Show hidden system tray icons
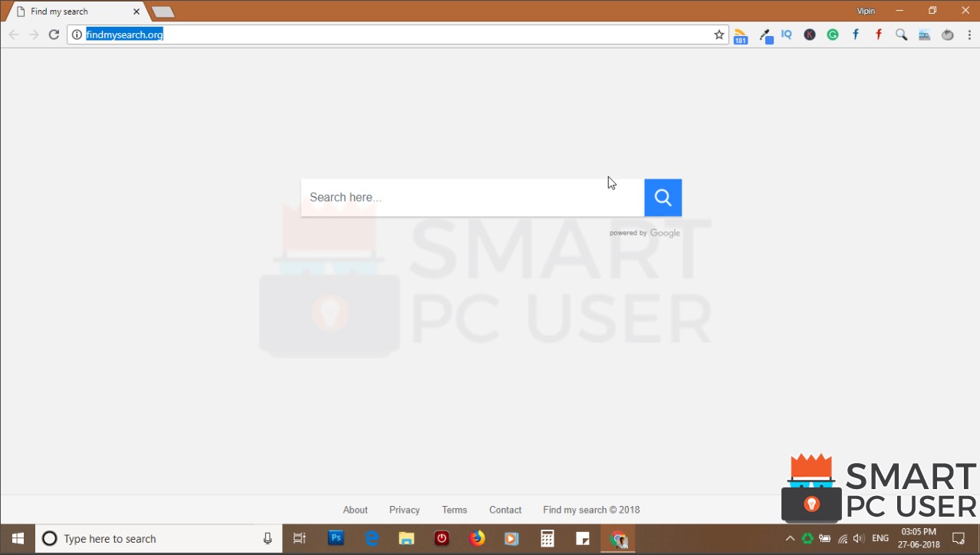Screen dimensions: 980x555 coord(790,539)
